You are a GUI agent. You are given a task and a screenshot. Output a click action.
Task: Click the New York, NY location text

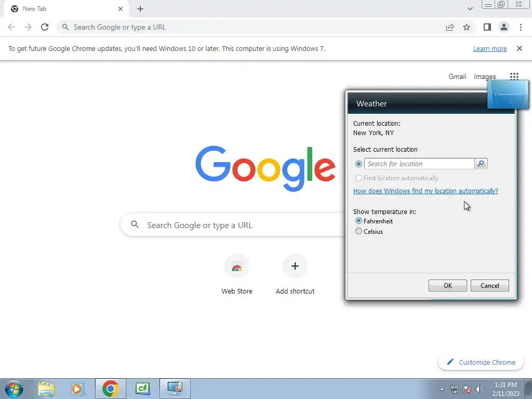(x=373, y=133)
